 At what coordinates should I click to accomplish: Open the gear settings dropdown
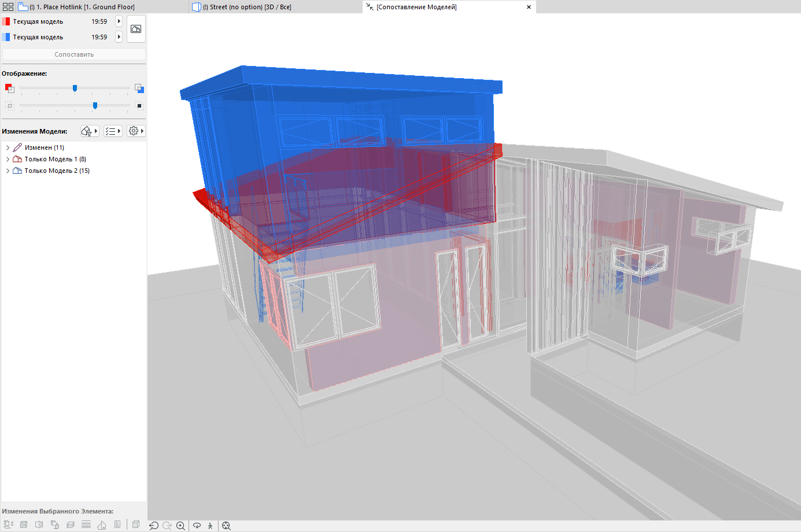tap(136, 131)
